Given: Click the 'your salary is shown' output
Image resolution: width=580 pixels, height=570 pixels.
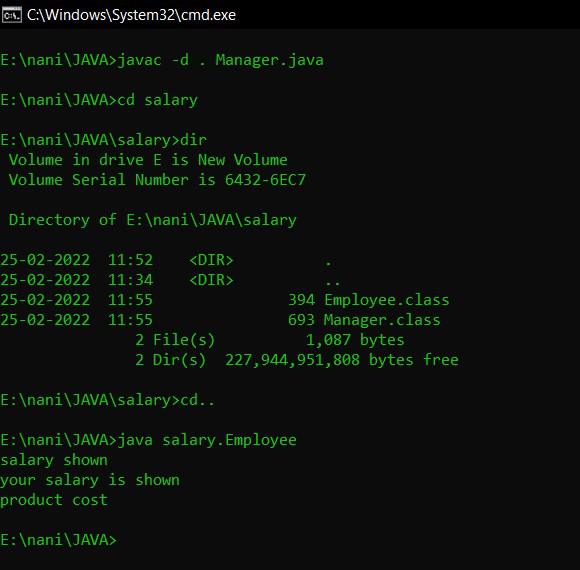Looking at the screenshot, I should pyautogui.click(x=90, y=480).
